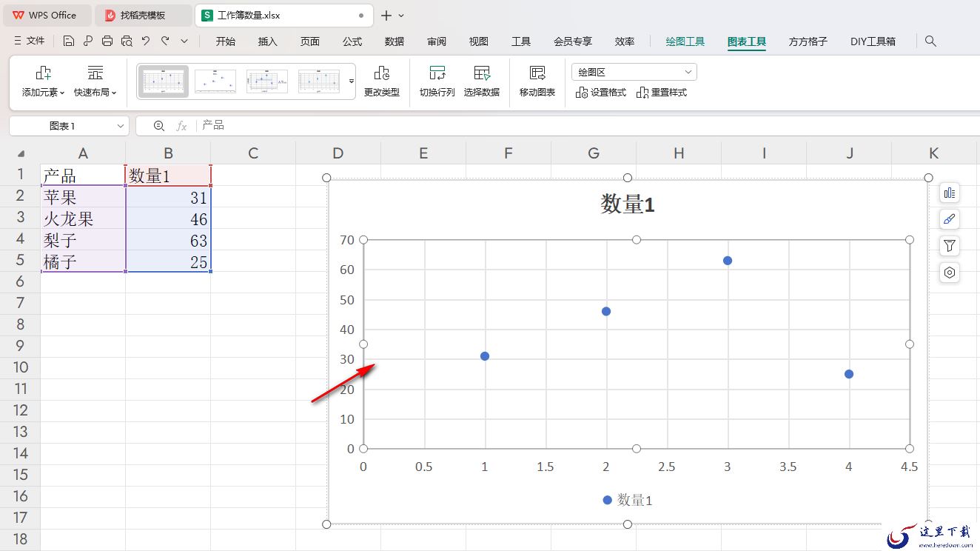Add a new tab with the plus button

point(386,16)
